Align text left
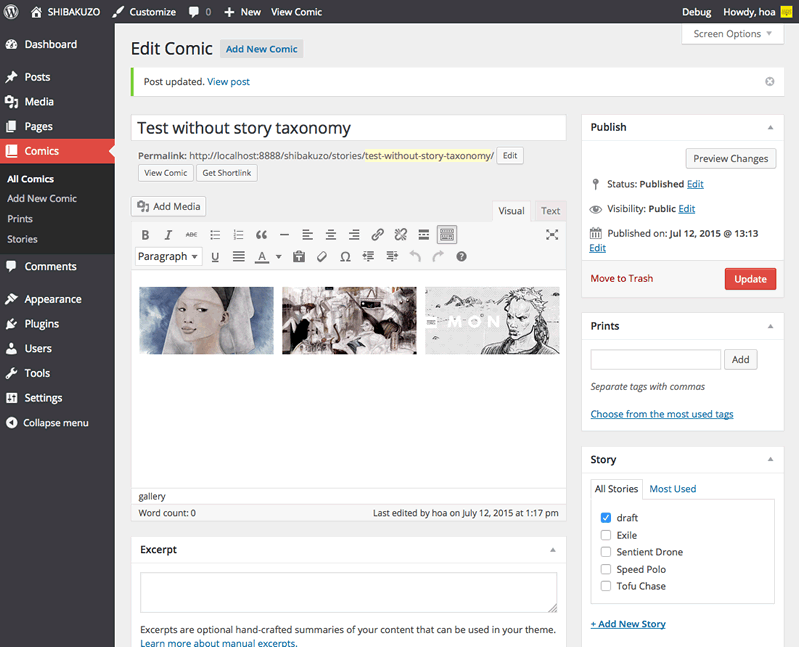Image resolution: width=799 pixels, height=647 pixels. tap(307, 235)
